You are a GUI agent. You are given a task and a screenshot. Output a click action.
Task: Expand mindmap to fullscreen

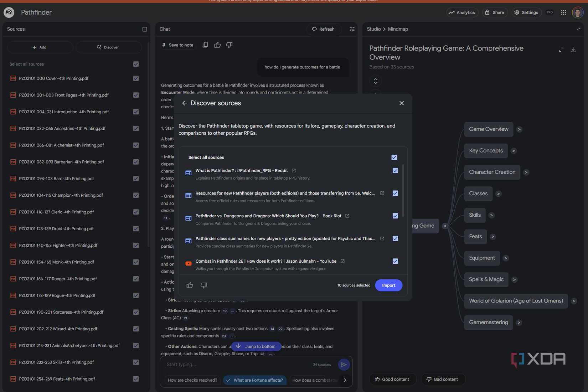pyautogui.click(x=561, y=50)
